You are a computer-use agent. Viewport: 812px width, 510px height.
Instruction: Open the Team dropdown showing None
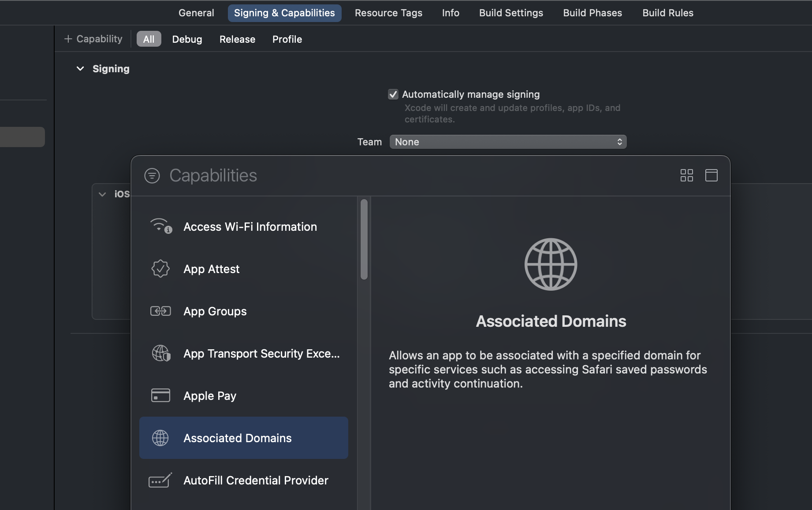click(508, 142)
